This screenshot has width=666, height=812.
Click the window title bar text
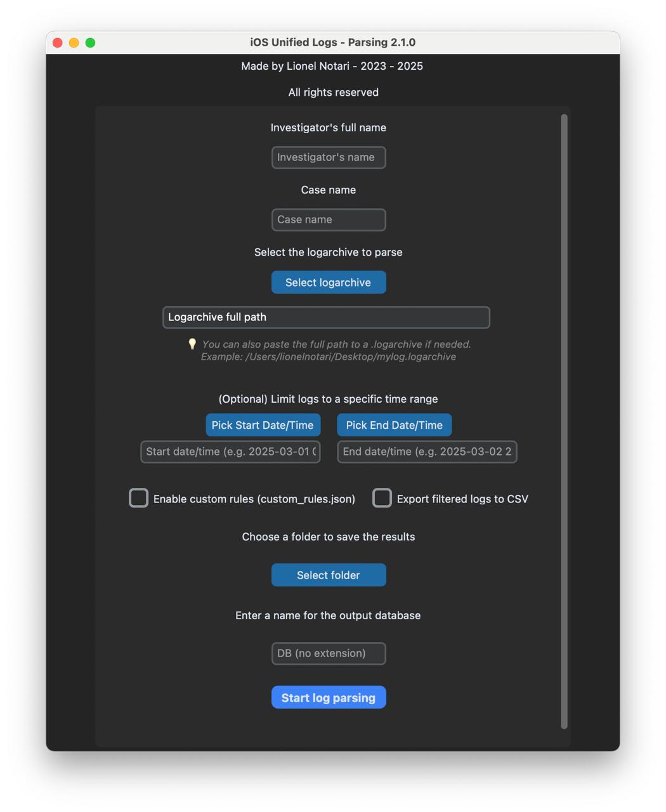pyautogui.click(x=332, y=43)
